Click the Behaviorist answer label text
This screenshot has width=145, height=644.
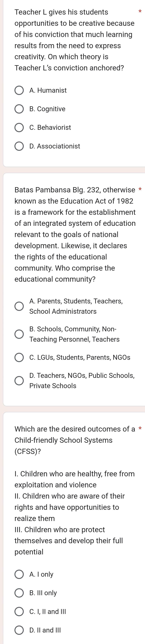[x=50, y=127]
